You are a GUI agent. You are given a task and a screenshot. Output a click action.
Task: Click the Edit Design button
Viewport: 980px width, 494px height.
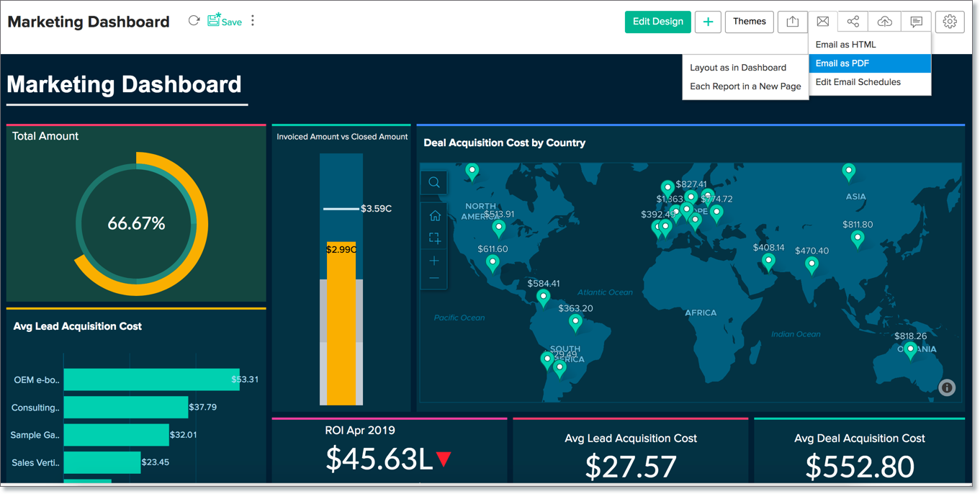(657, 22)
